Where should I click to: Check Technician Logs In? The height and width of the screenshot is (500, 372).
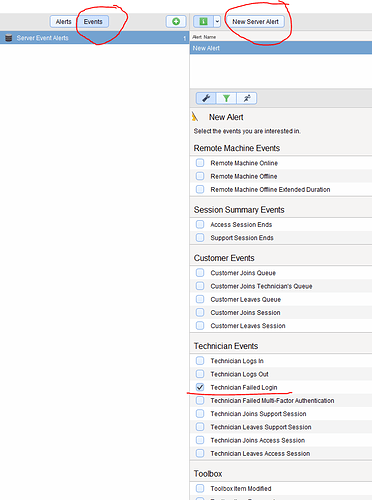[200, 361]
